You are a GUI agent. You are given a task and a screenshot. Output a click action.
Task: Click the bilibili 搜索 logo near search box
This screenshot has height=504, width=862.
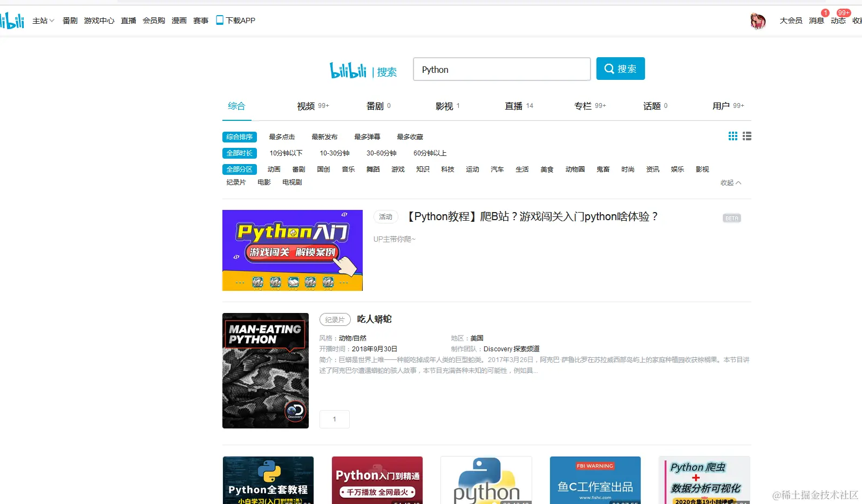pos(363,70)
